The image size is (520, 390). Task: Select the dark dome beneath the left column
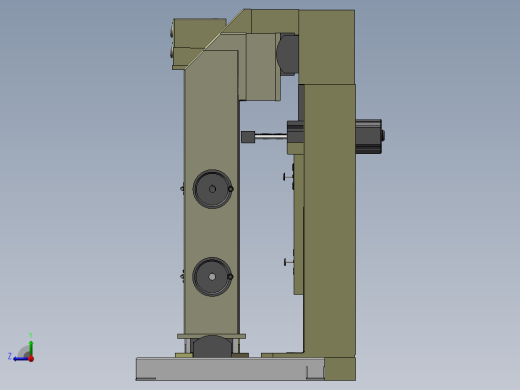(x=212, y=347)
